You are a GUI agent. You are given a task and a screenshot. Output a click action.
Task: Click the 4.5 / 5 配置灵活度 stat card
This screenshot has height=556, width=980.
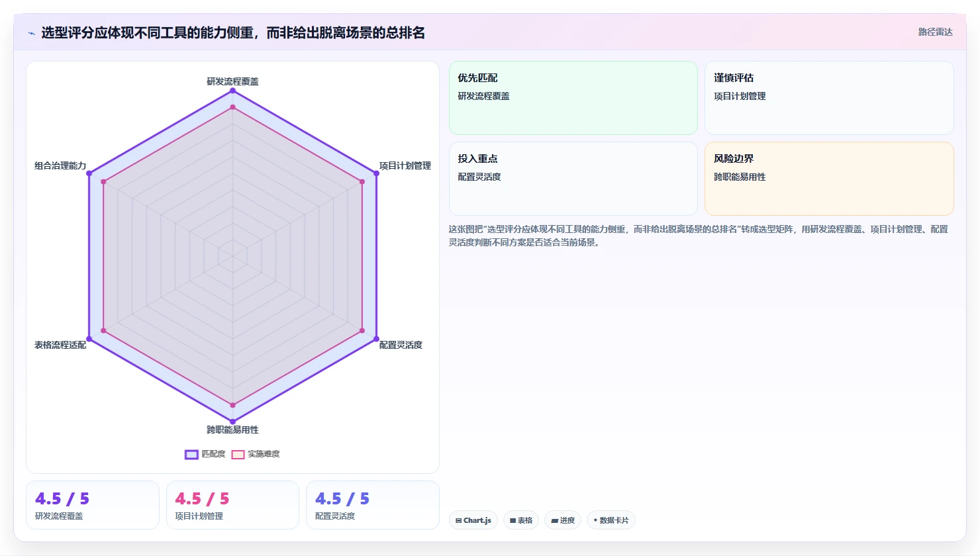[373, 505]
